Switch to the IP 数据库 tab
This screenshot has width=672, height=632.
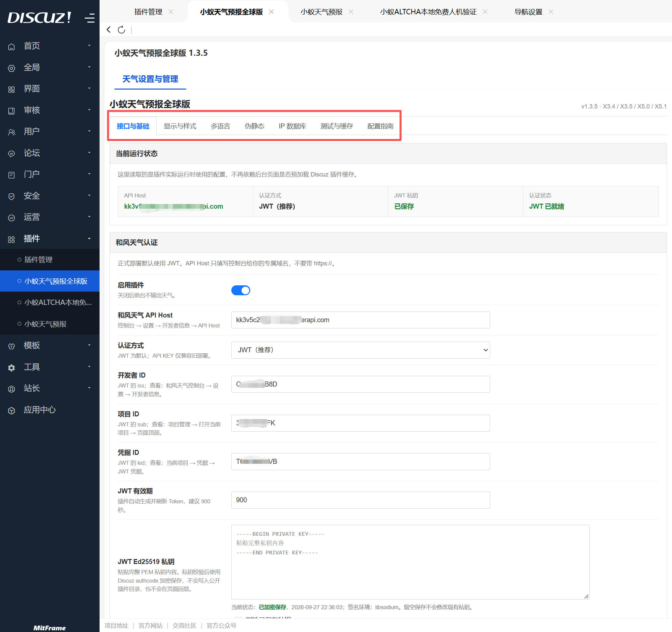pos(292,126)
